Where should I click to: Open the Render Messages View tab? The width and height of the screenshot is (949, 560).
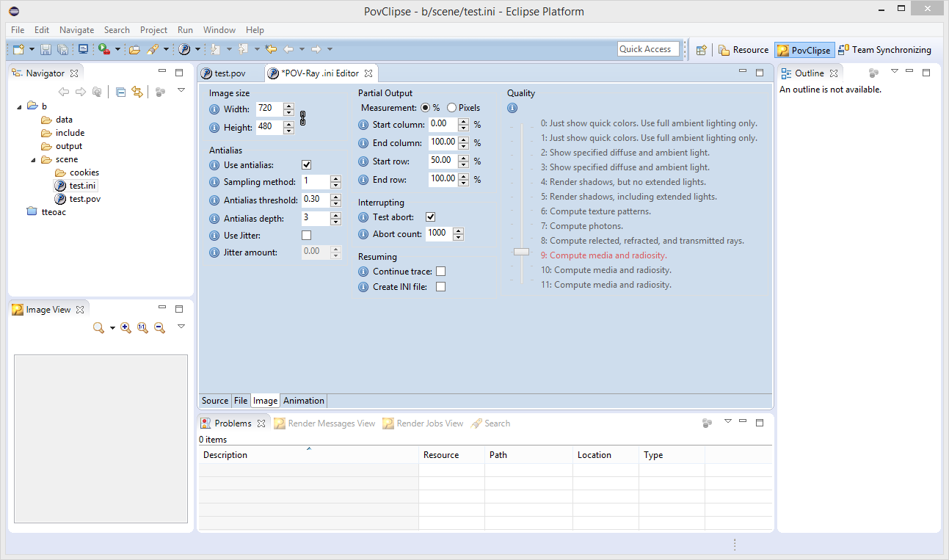pyautogui.click(x=324, y=423)
